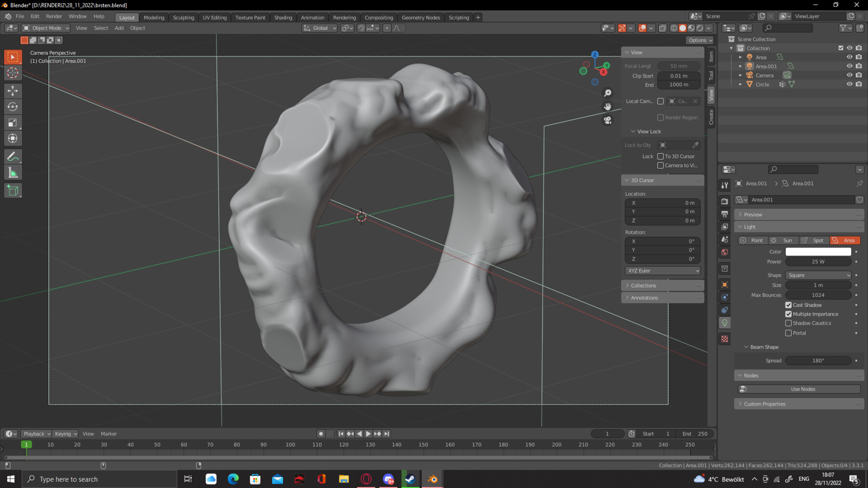Select the Measure tool
Viewport: 868px width, 488px height.
(13, 171)
